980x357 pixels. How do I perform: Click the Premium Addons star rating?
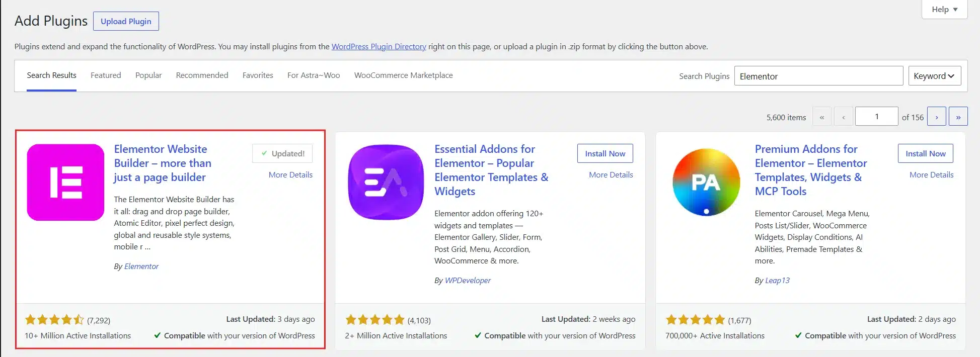pos(695,320)
